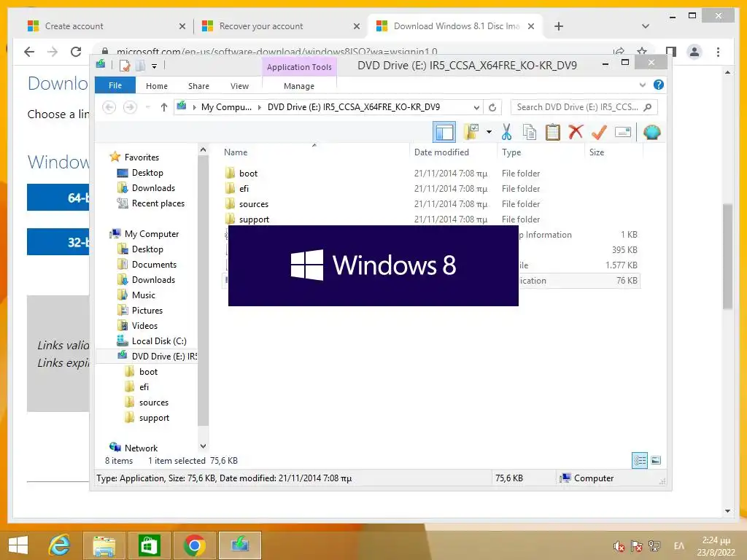This screenshot has width=747, height=560.
Task: Click the Application Tools contextual tab
Action: (x=299, y=66)
